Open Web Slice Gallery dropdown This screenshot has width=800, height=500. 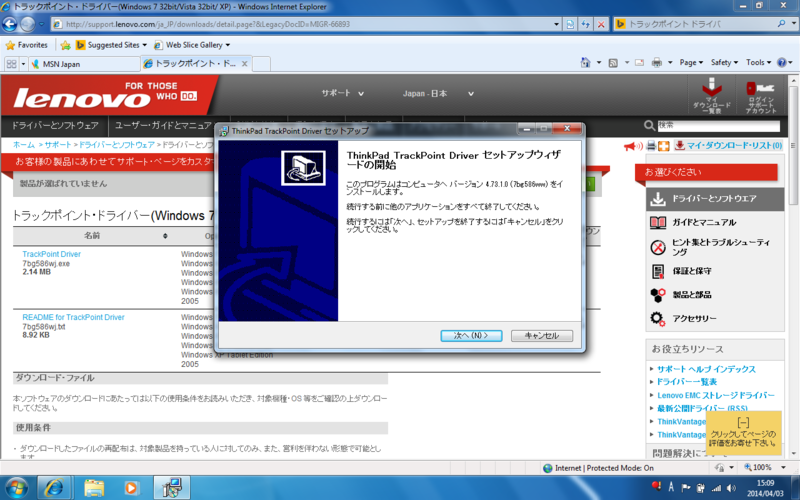tap(192, 45)
